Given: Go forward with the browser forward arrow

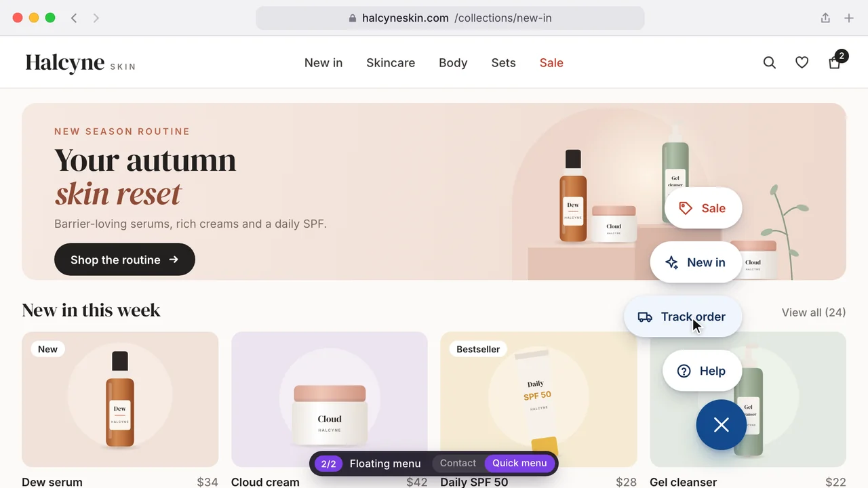Looking at the screenshot, I should coord(96,18).
